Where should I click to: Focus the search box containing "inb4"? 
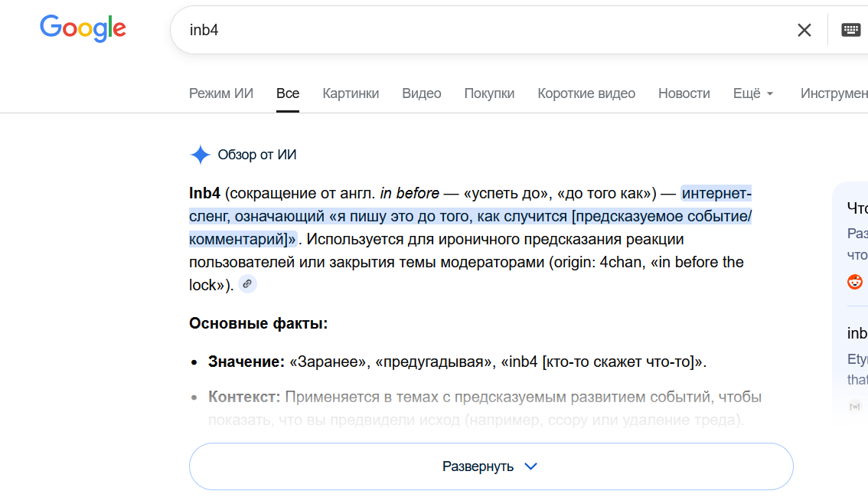click(x=475, y=30)
